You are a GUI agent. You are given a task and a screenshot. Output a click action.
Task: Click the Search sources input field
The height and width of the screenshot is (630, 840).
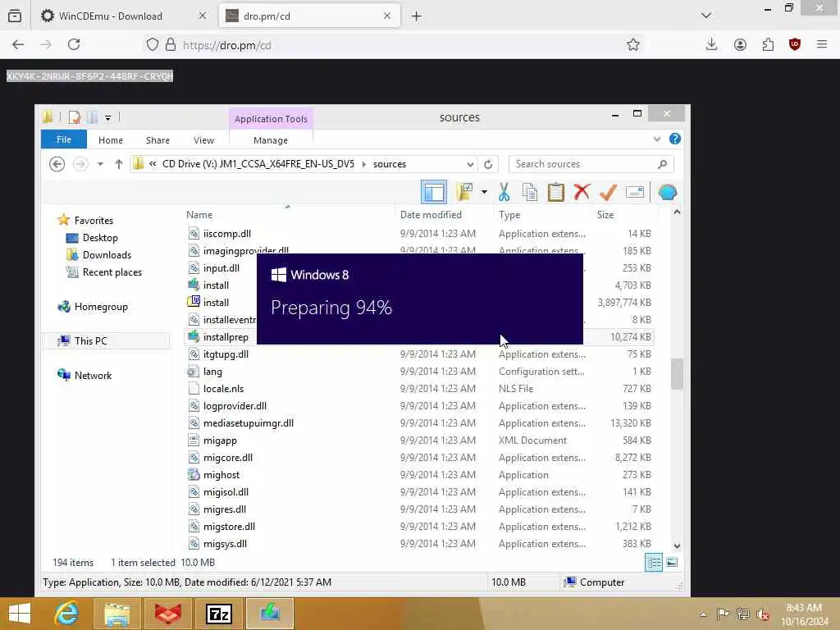[x=591, y=164]
